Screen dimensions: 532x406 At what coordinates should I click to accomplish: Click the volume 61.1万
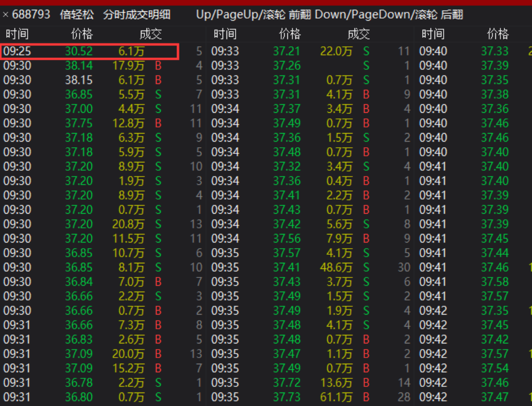(x=336, y=397)
